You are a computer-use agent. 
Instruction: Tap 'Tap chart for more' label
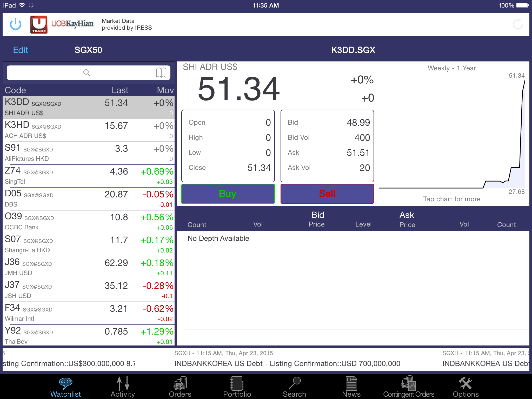452,199
